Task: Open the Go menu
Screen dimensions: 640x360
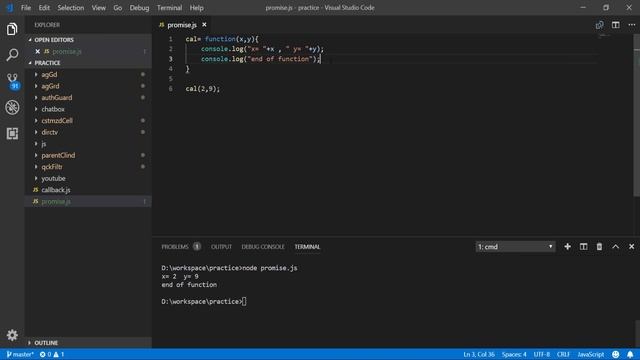Action: [x=118, y=8]
